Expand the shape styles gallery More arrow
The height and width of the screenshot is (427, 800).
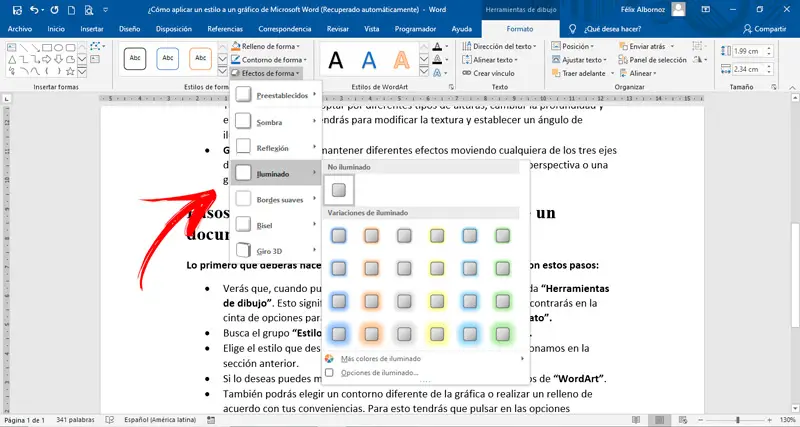click(222, 71)
